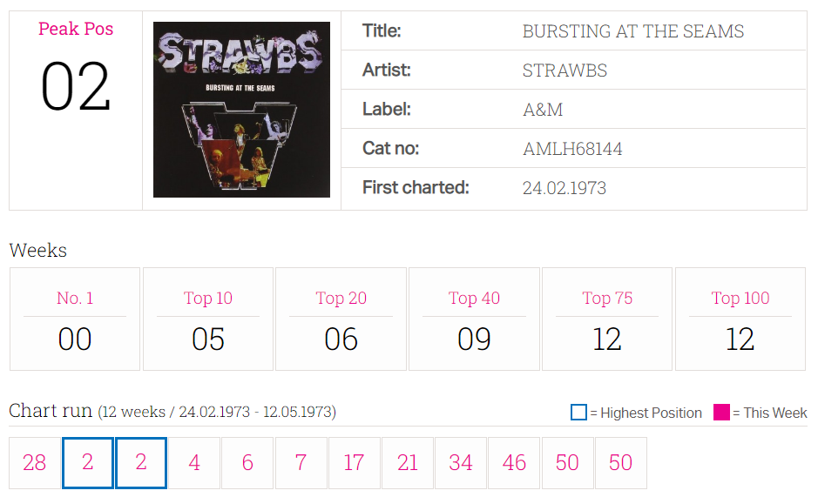The image size is (818, 504).
Task: Open the No. 1 weeks stat box
Action: click(75, 319)
